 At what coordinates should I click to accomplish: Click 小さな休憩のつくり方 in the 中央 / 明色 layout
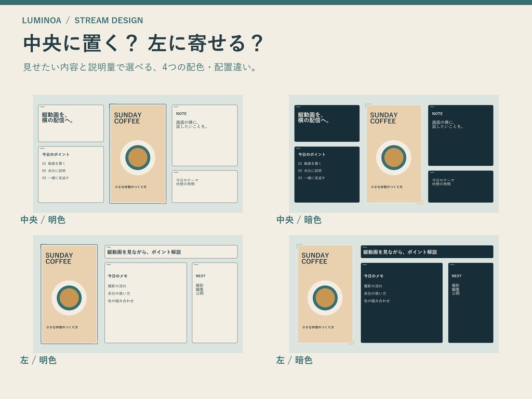130,187
